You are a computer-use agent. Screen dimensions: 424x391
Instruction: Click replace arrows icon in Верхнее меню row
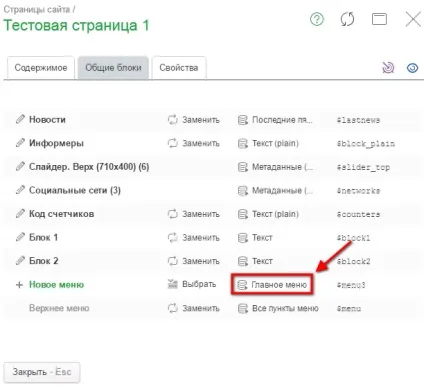click(x=172, y=308)
